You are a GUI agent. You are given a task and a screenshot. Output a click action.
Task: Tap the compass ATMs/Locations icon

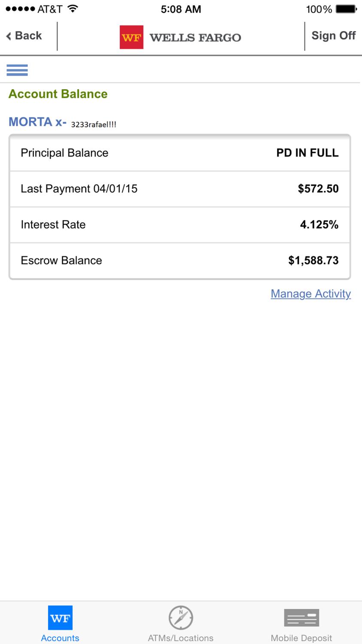coord(181,618)
